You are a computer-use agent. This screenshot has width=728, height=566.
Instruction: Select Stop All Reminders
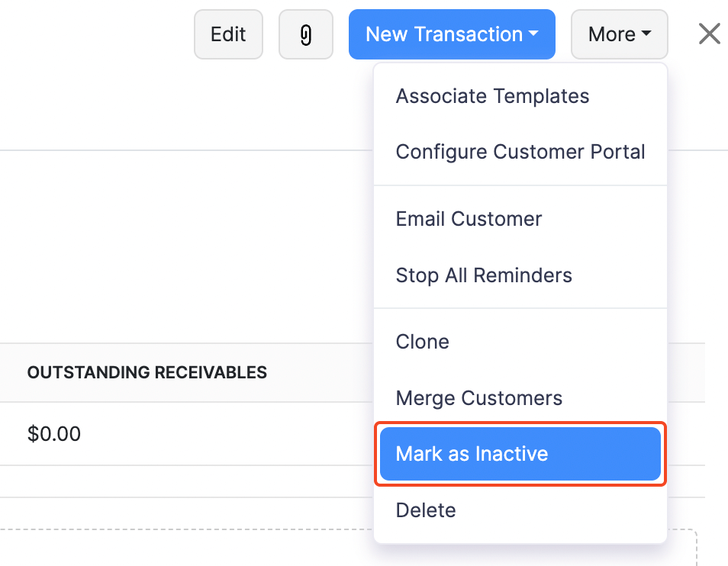click(x=483, y=275)
